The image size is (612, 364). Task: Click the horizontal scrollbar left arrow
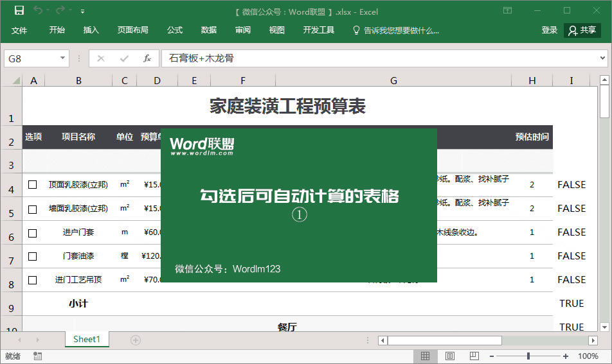(382, 341)
